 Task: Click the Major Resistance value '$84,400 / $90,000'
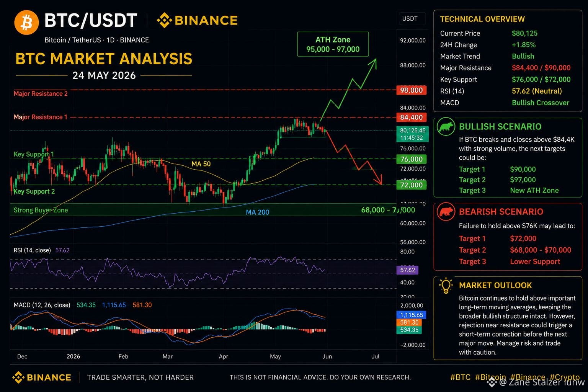click(x=541, y=68)
